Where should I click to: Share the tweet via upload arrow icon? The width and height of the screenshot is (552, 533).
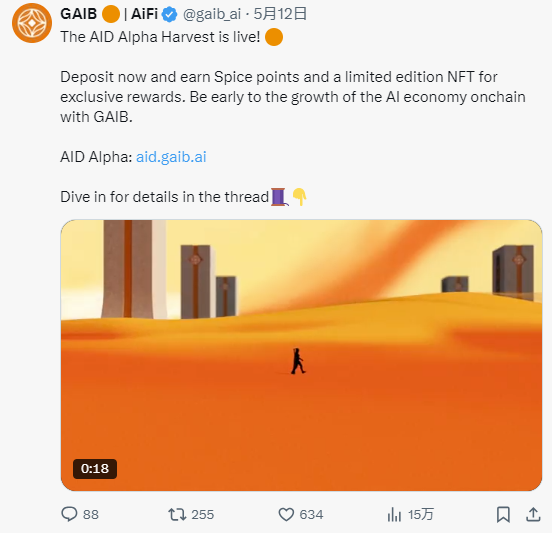(x=533, y=514)
